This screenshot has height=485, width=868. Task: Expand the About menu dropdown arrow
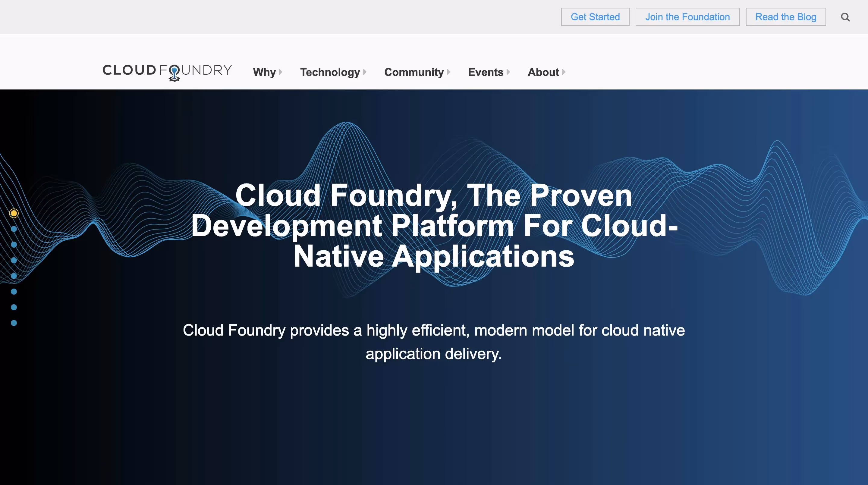coord(563,72)
